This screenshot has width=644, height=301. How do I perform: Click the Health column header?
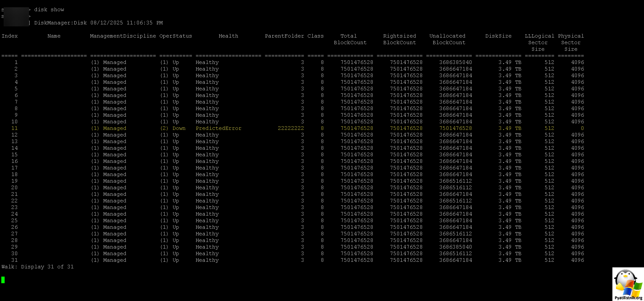coord(228,36)
